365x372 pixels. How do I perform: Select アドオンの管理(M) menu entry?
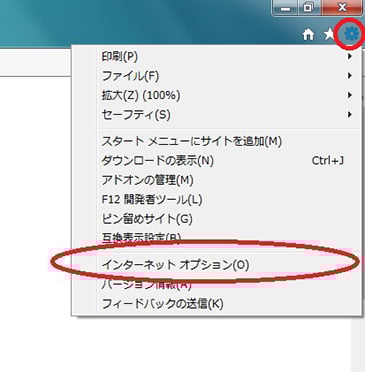(x=217, y=180)
